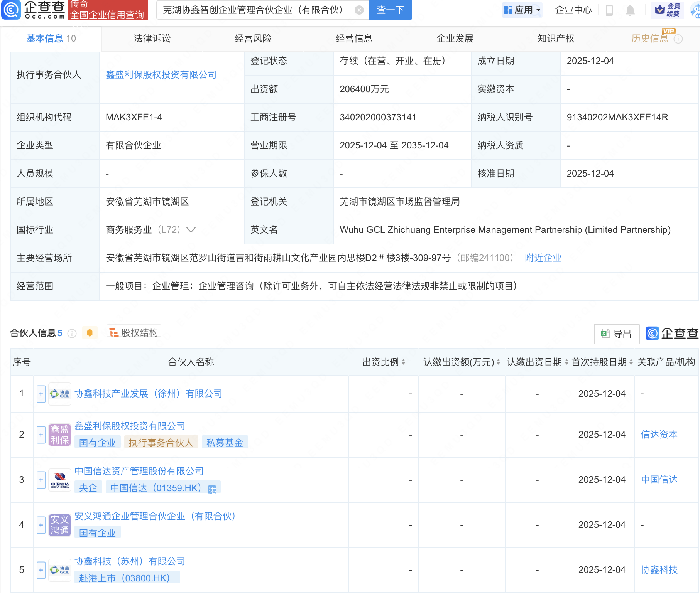Clear the search box text
The width and height of the screenshot is (700, 593).
coord(359,10)
